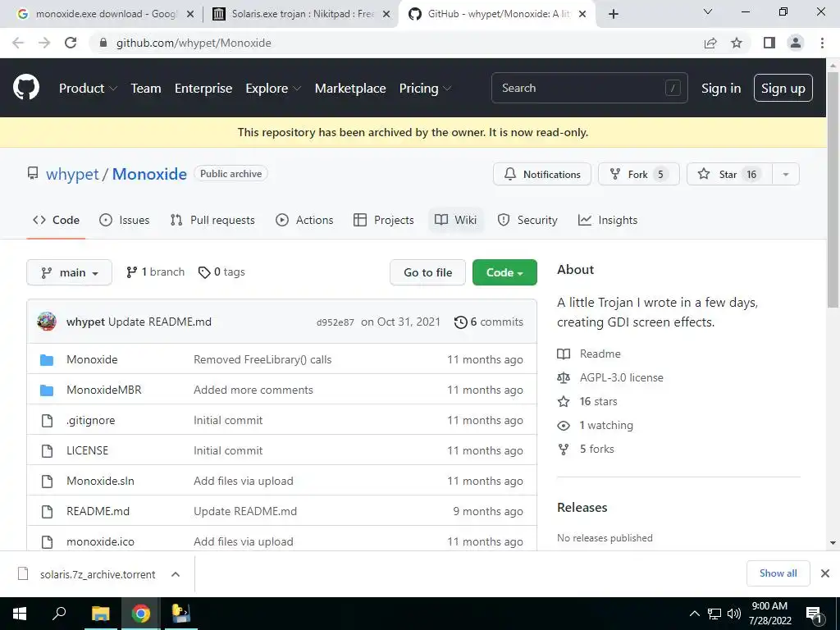Open the monoxide.ico file
Viewport: 840px width, 630px height.
[x=100, y=541]
